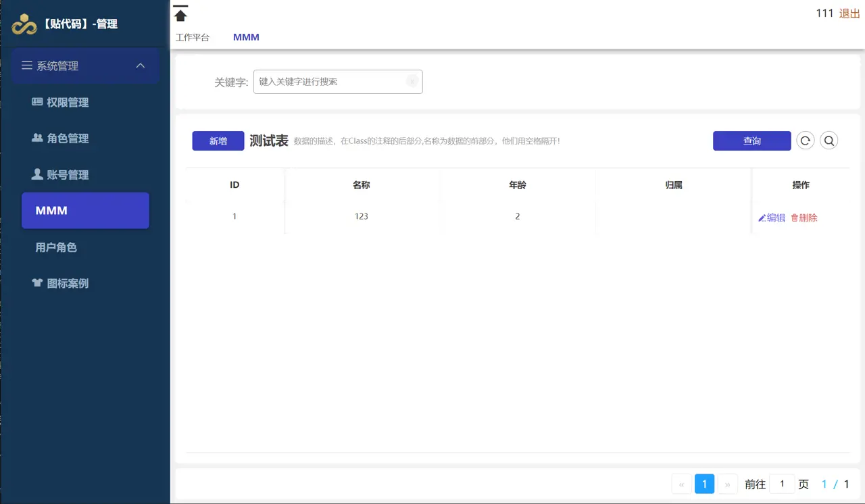Open 权限管理 in the sidebar
The image size is (865, 504).
tap(60, 103)
